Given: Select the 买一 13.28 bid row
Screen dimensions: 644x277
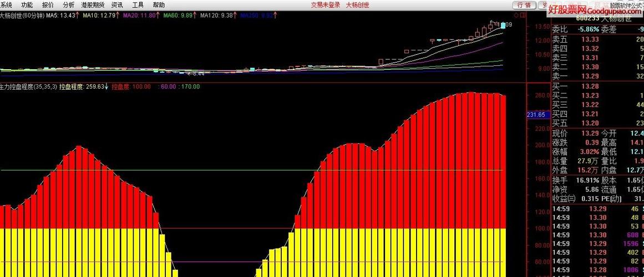Looking at the screenshot, I should coord(597,86).
